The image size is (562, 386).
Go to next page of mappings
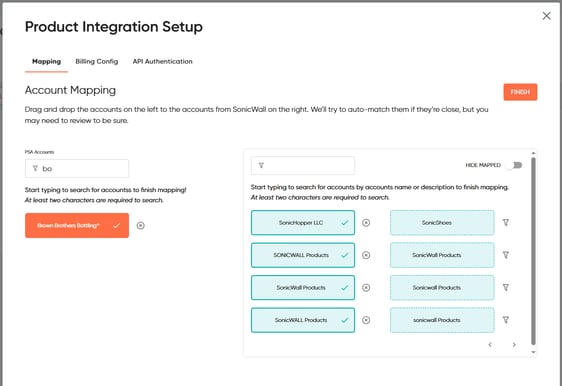pos(514,344)
